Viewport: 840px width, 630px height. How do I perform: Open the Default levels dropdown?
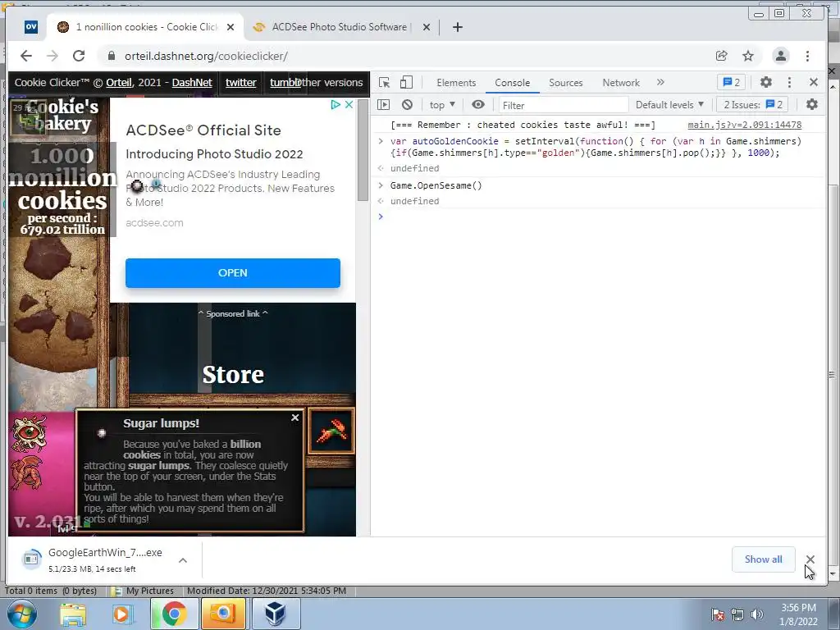pyautogui.click(x=669, y=104)
